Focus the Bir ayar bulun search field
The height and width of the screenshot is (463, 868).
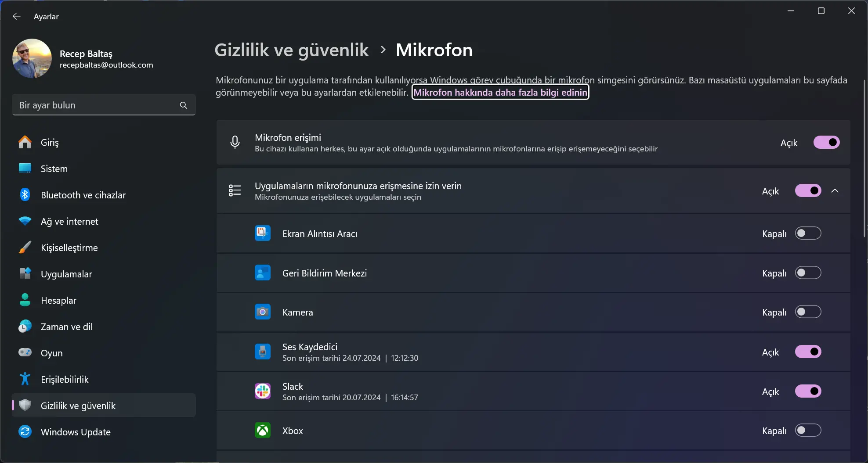tap(104, 105)
